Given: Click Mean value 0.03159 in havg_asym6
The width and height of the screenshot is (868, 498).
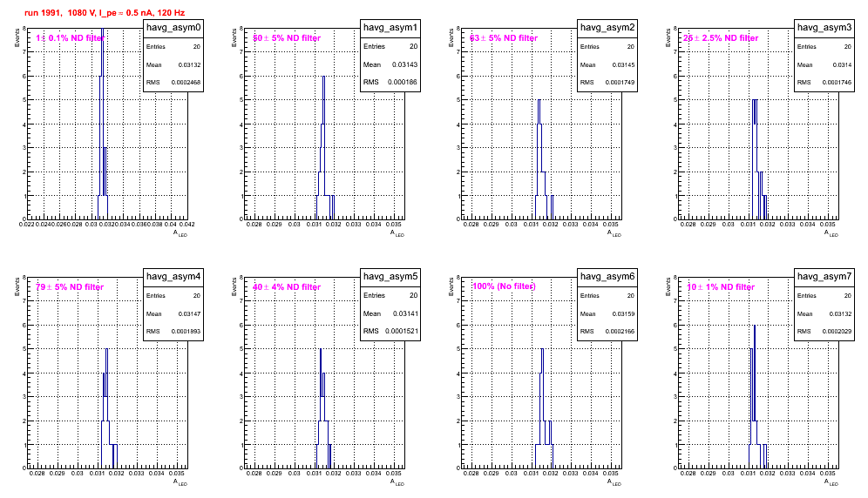Looking at the screenshot, I should tap(623, 313).
